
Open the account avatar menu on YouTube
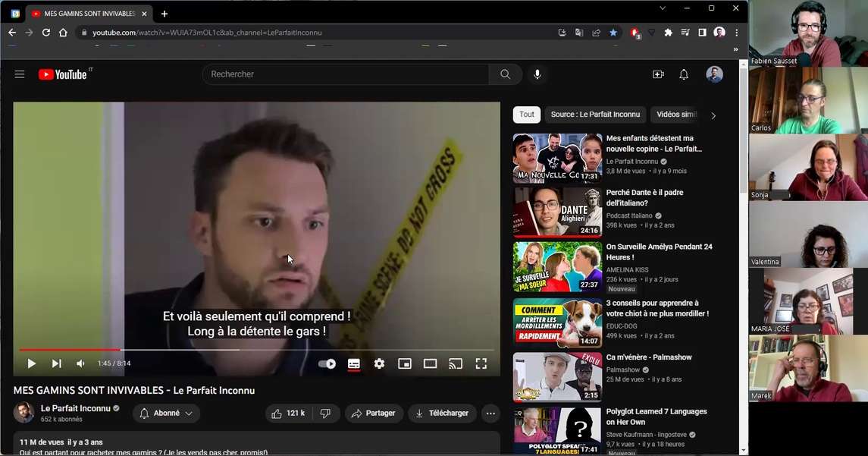[714, 74]
